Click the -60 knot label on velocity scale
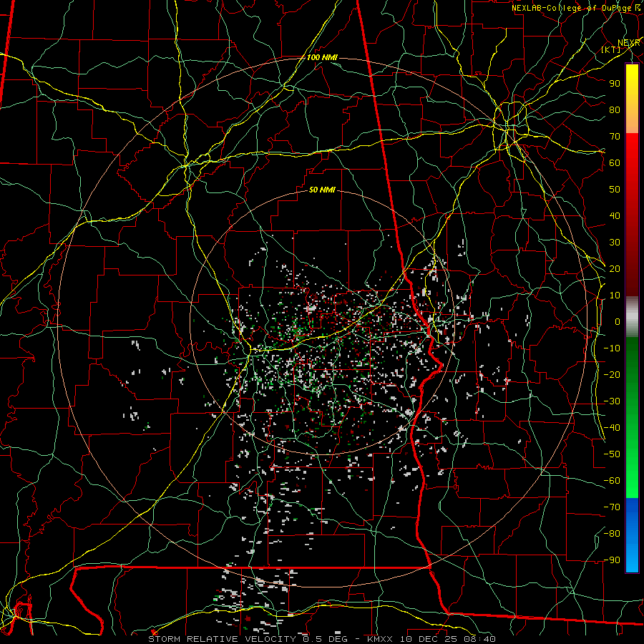This screenshot has height=644, width=644. coord(612,481)
